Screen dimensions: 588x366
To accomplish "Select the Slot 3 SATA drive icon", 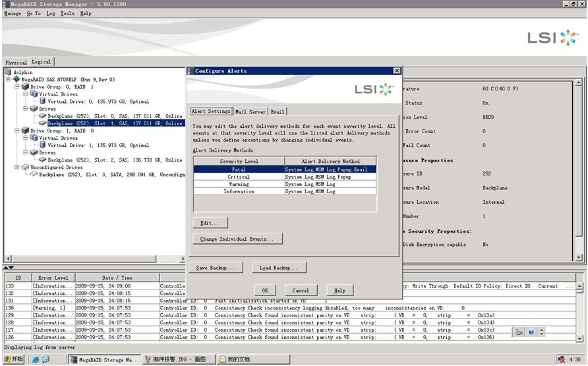I will coord(34,175).
